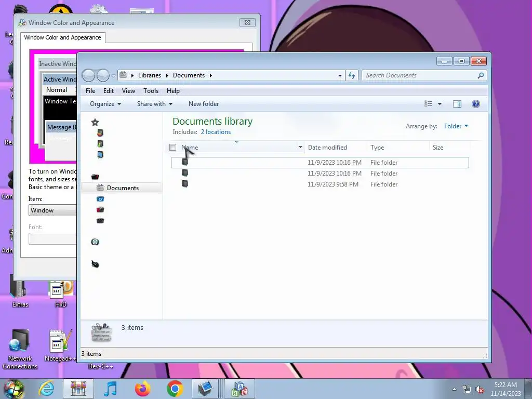Viewport: 532px width, 399px height.
Task: Select the Window Color and Appearance tab
Action: point(62,37)
